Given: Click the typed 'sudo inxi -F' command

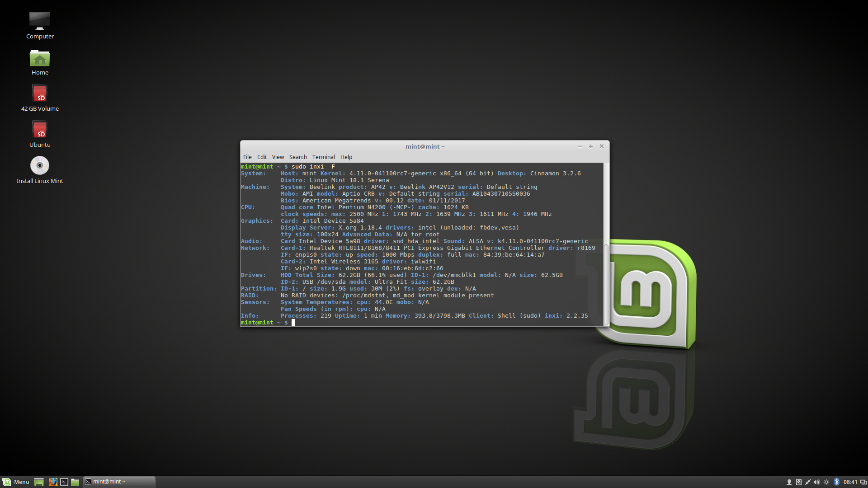Looking at the screenshot, I should tap(313, 167).
